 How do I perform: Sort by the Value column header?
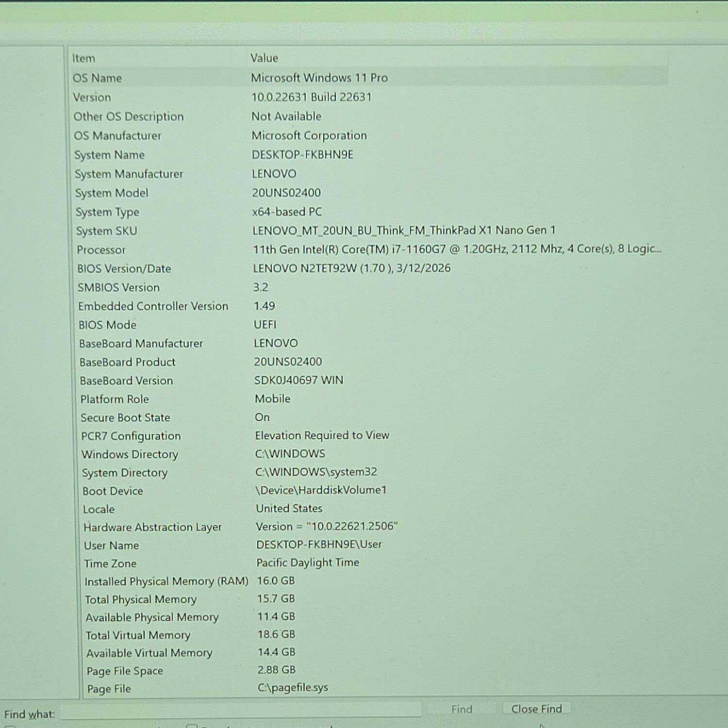click(x=458, y=58)
